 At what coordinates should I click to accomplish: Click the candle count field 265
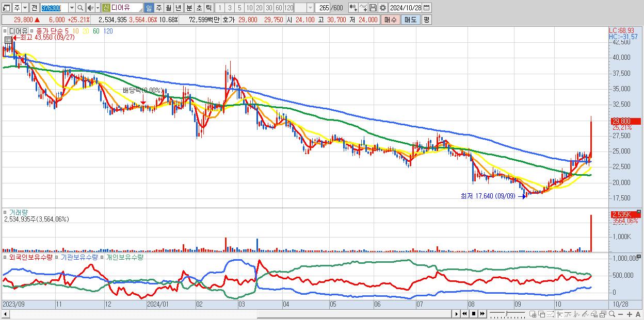pos(322,8)
